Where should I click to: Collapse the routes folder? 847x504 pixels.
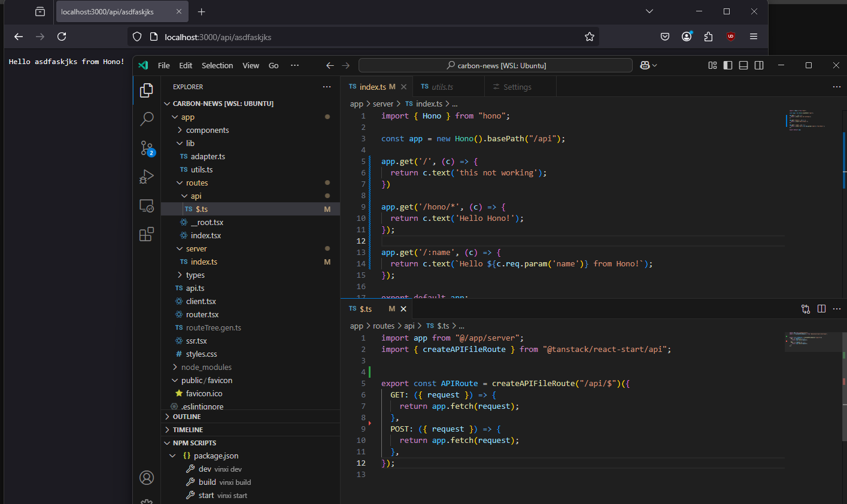pos(180,183)
